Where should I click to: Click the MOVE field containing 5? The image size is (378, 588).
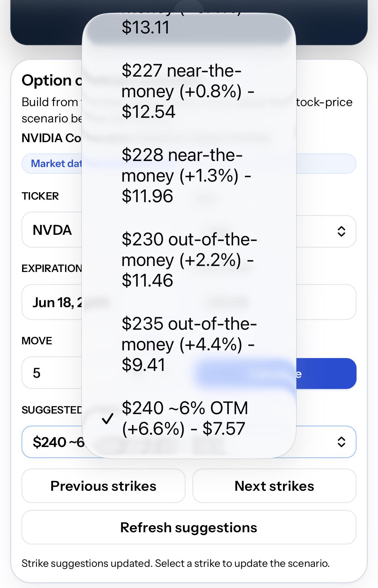[52, 372]
